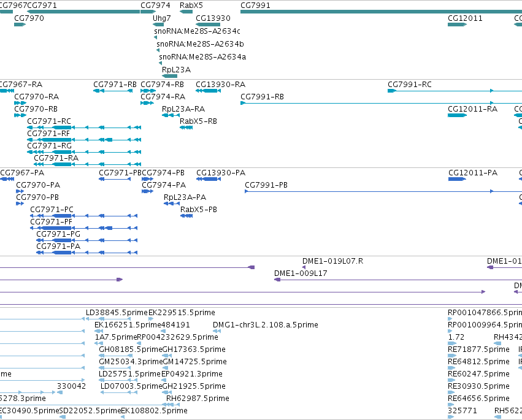Click transcript RabX5-RB label

(x=198, y=121)
